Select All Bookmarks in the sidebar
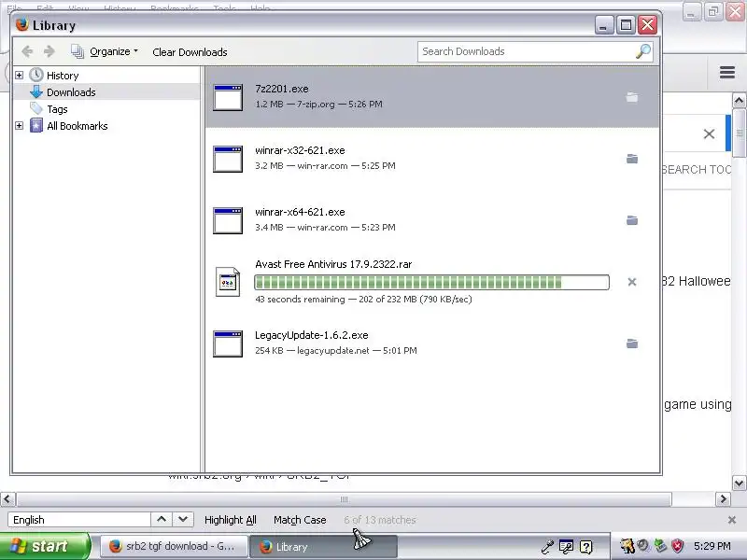Viewport: 747px width, 560px height. point(78,126)
